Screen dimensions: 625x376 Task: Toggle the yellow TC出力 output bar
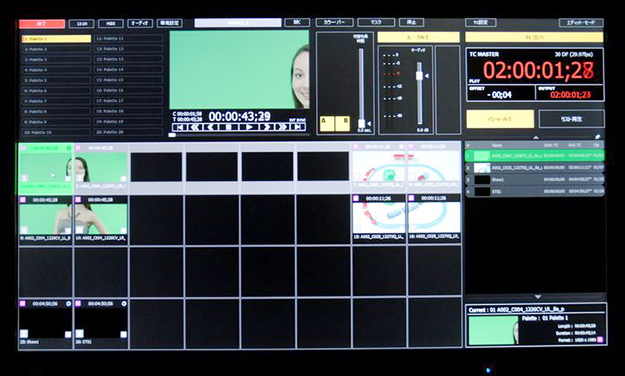click(x=534, y=37)
